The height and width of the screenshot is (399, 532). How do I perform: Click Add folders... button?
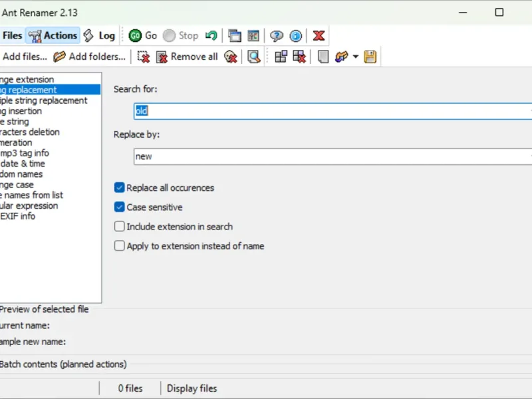tap(90, 57)
